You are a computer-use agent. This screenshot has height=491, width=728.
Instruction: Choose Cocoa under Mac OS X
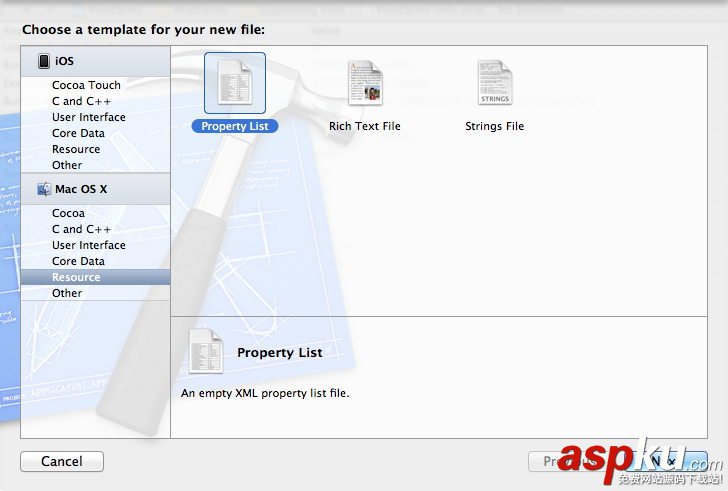click(x=68, y=213)
